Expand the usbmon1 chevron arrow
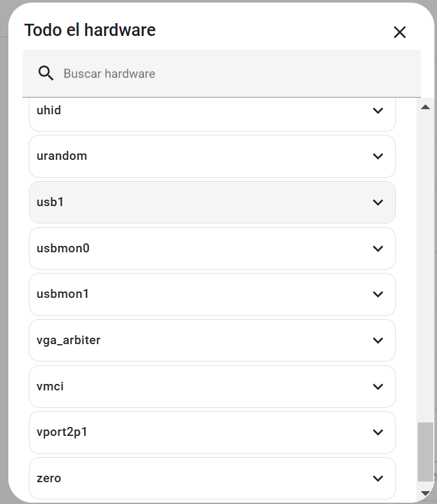 click(x=378, y=294)
